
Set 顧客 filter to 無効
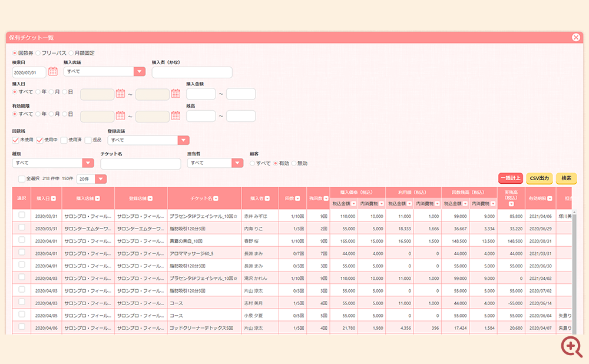[294, 163]
